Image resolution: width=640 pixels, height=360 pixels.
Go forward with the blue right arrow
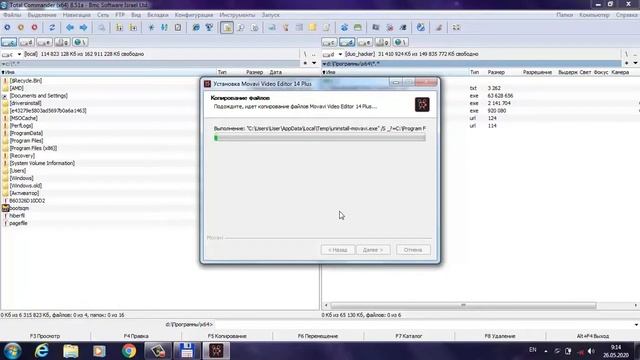[x=84, y=27]
